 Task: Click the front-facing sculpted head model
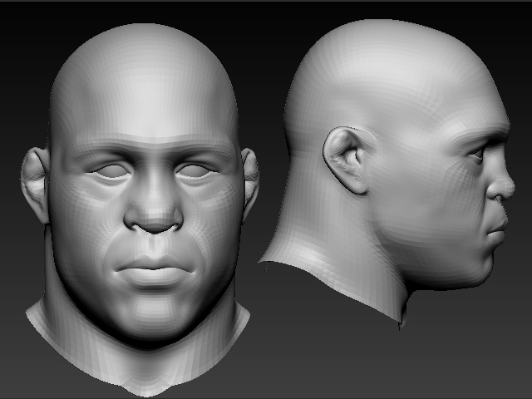point(140,209)
